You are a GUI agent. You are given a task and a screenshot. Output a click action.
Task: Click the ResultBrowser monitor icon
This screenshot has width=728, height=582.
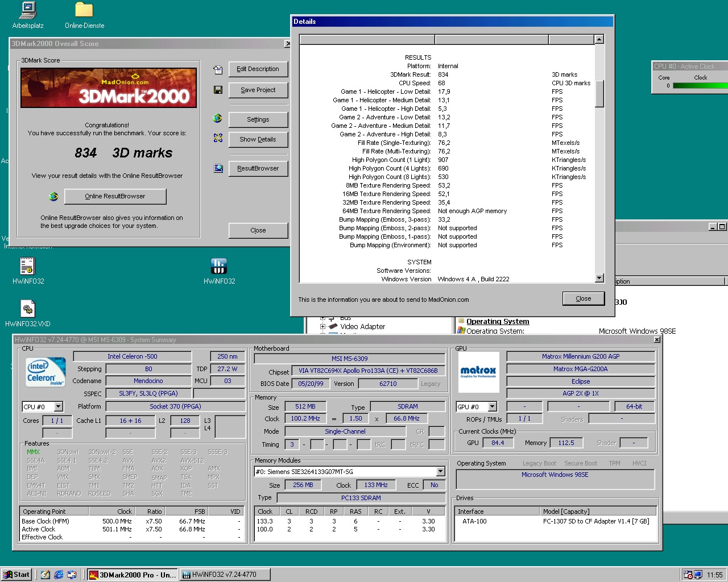pyautogui.click(x=218, y=168)
